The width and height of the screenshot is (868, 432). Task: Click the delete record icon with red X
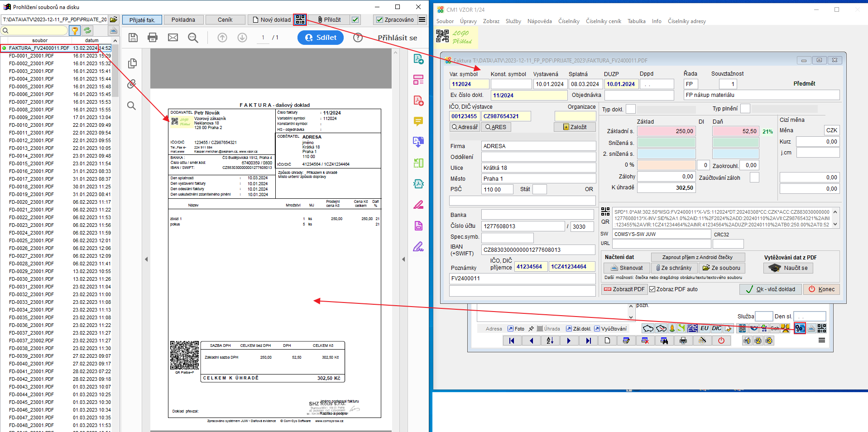[x=645, y=341]
